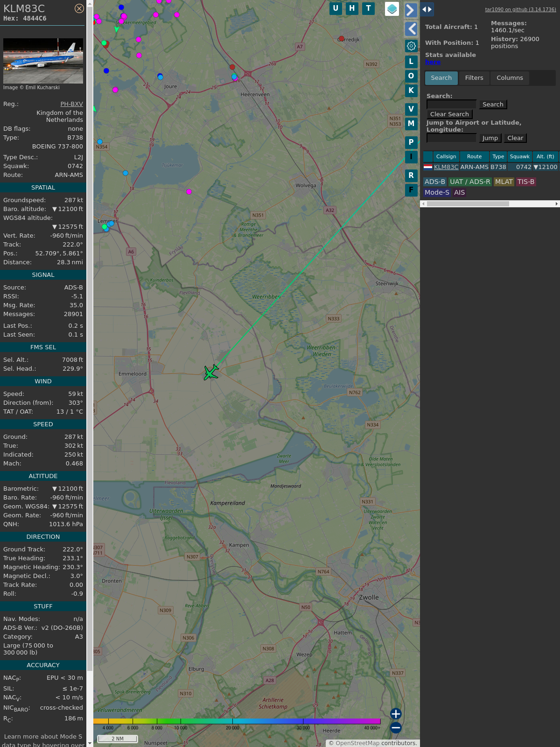Open tar1090 on github link
This screenshot has height=747, width=560.
click(520, 9)
